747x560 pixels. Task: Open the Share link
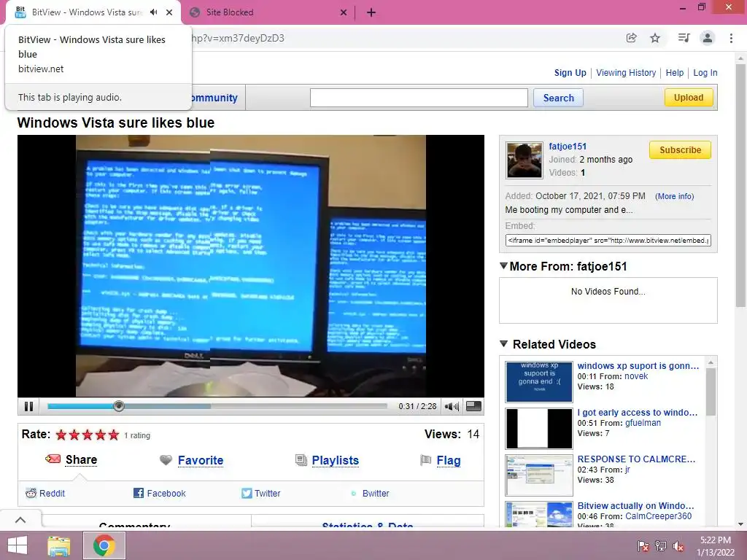click(81, 459)
